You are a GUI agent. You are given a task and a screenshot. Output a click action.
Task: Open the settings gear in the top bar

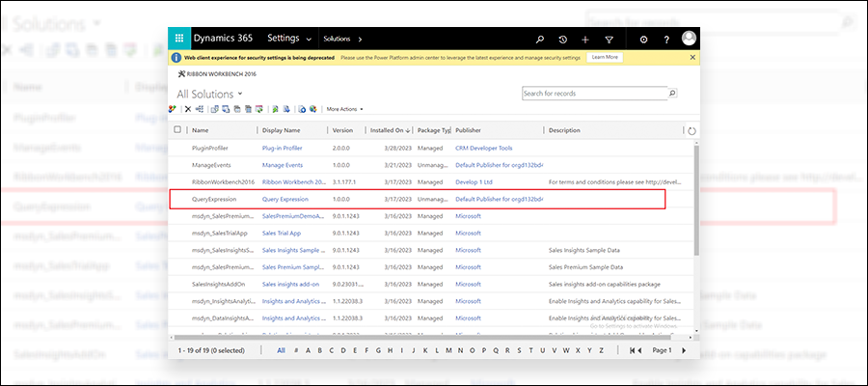(643, 40)
